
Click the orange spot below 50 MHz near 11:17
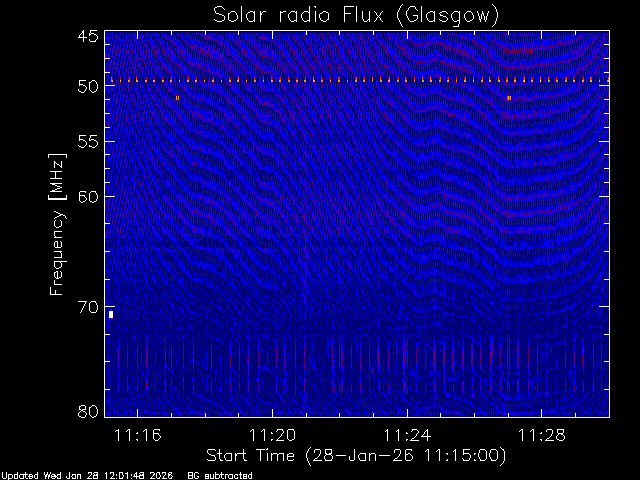[177, 98]
